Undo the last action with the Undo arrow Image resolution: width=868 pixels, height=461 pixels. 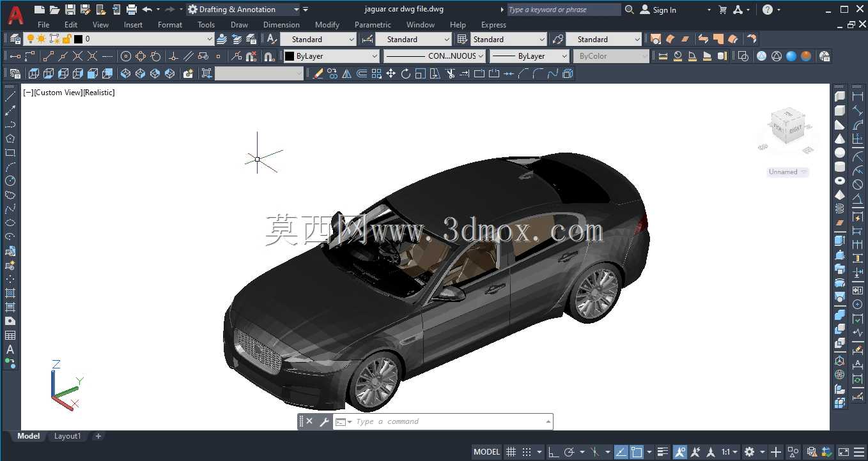[x=147, y=10]
